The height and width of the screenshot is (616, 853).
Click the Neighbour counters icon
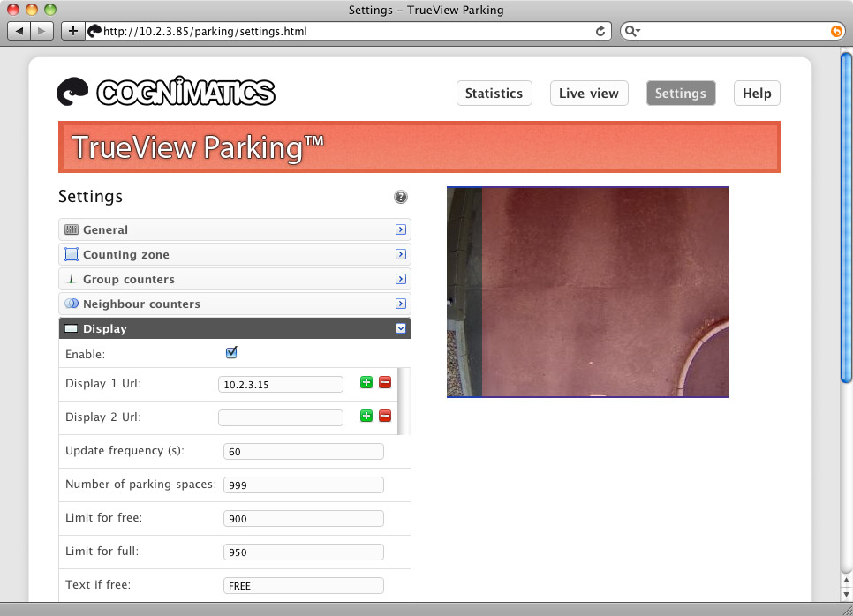pos(72,304)
